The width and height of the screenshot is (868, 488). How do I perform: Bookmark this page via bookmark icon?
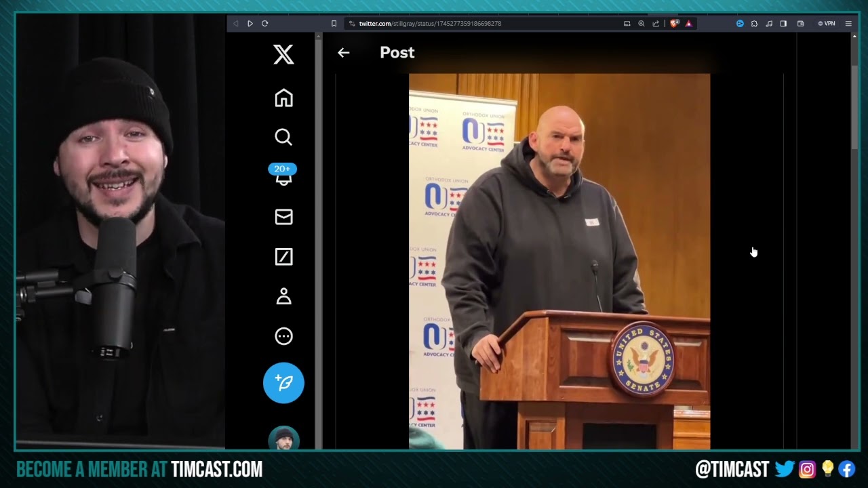334,23
